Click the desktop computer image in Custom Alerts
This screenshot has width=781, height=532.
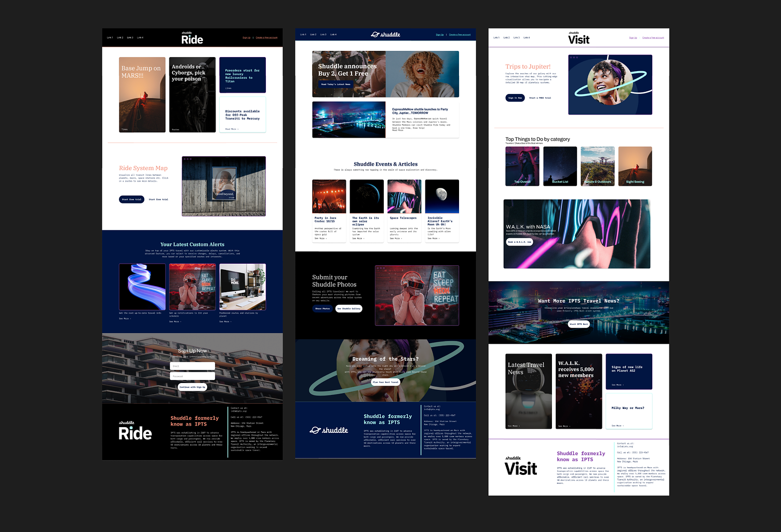pyautogui.click(x=243, y=287)
